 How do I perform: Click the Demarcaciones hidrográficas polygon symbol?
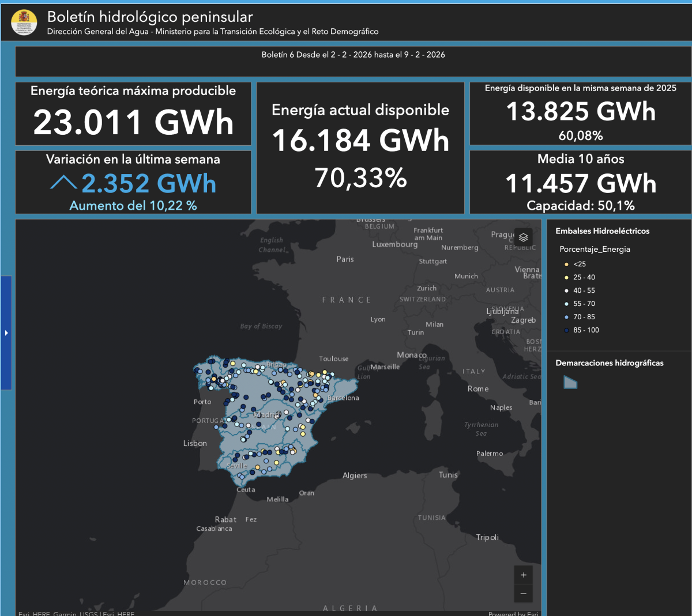[x=570, y=382]
